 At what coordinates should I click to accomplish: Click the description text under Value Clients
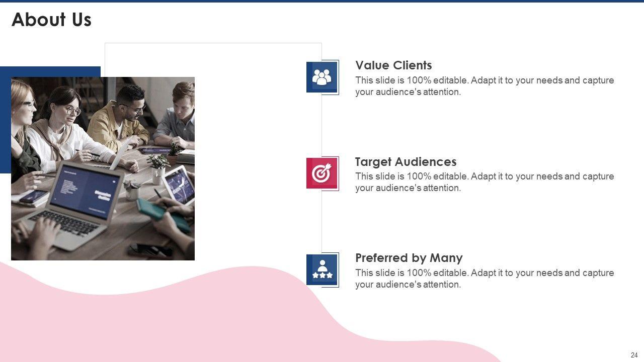click(x=484, y=86)
